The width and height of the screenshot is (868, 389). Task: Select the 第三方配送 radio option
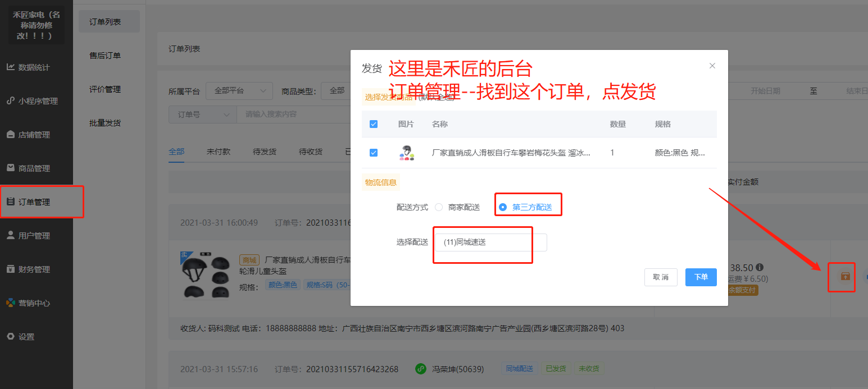[525, 207]
